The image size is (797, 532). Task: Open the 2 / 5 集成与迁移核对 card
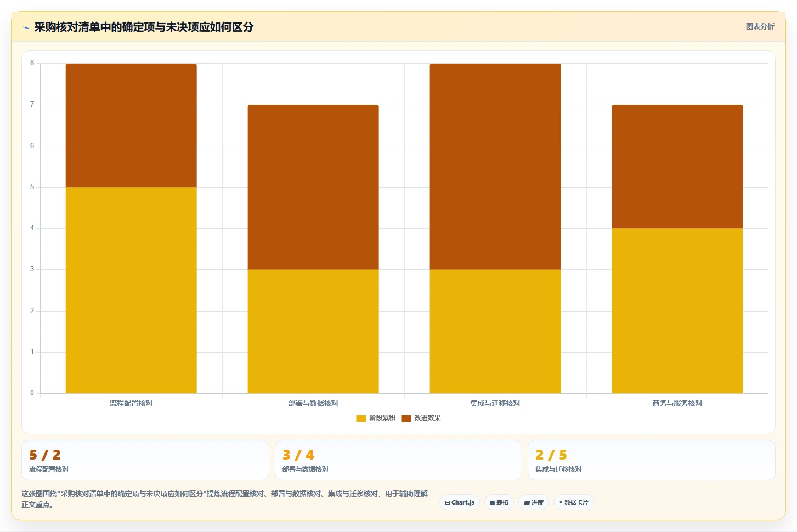click(652, 460)
